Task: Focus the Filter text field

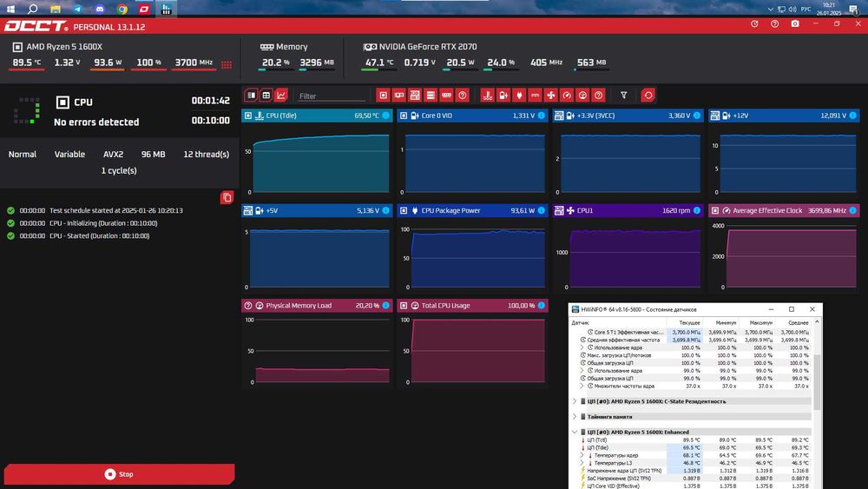Action: 332,96
